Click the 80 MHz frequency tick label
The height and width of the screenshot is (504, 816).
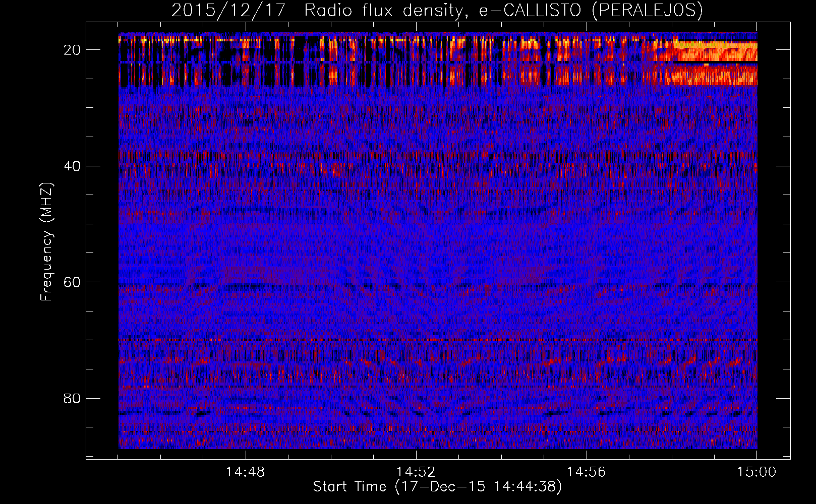(73, 398)
